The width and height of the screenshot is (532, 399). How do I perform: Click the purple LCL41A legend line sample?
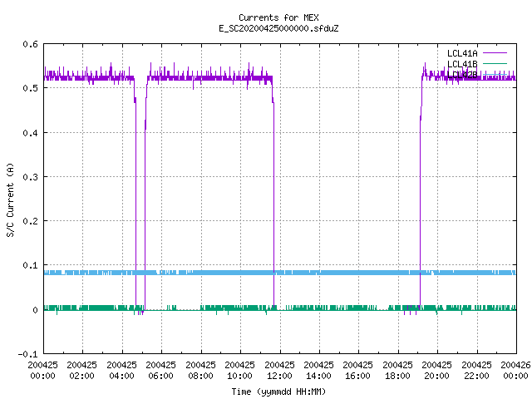click(495, 53)
